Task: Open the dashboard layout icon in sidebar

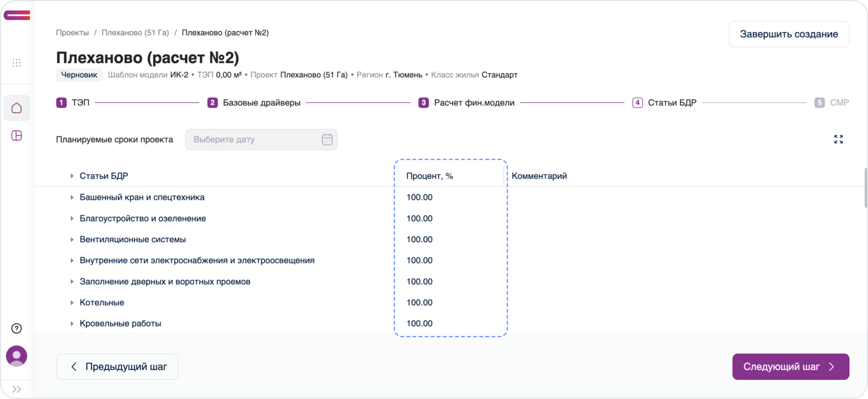Action: (17, 136)
